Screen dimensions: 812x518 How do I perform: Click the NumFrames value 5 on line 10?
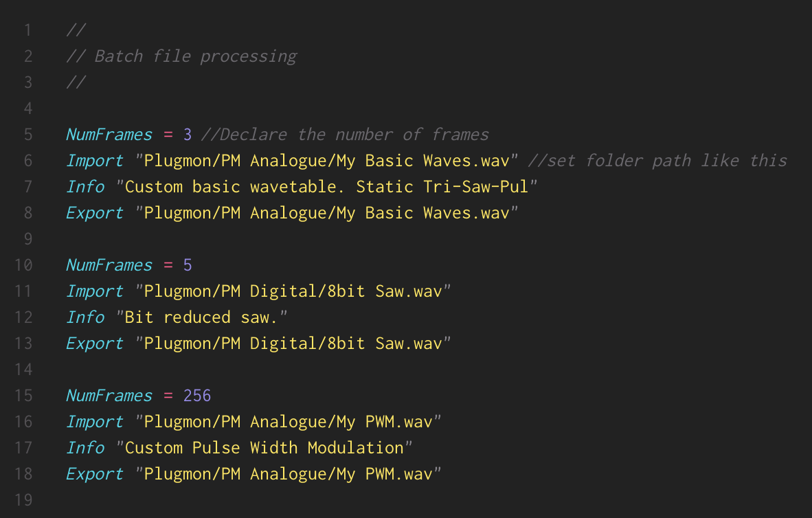coord(188,265)
